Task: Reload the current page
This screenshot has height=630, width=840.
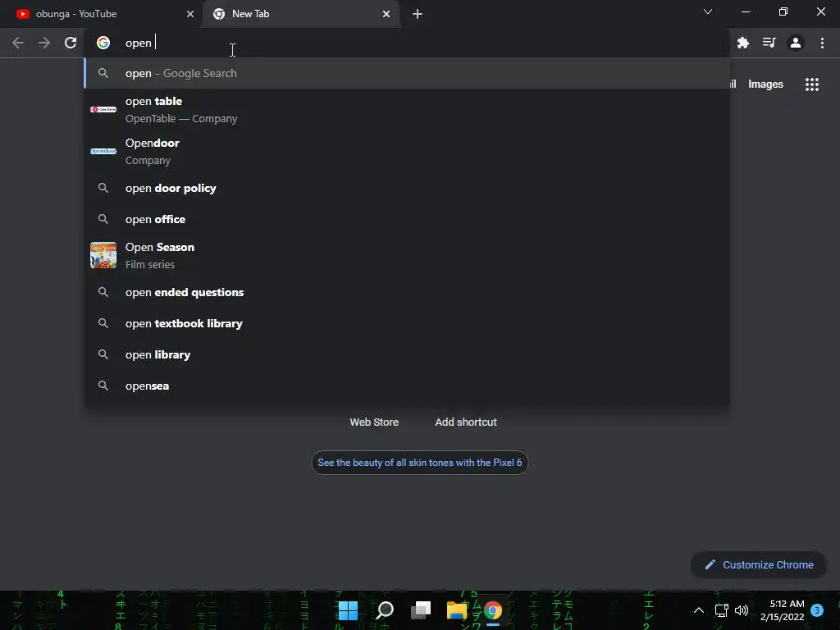Action: pyautogui.click(x=71, y=43)
